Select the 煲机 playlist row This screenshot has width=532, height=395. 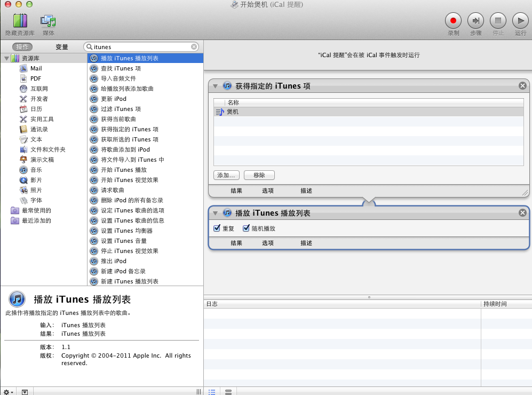[369, 112]
